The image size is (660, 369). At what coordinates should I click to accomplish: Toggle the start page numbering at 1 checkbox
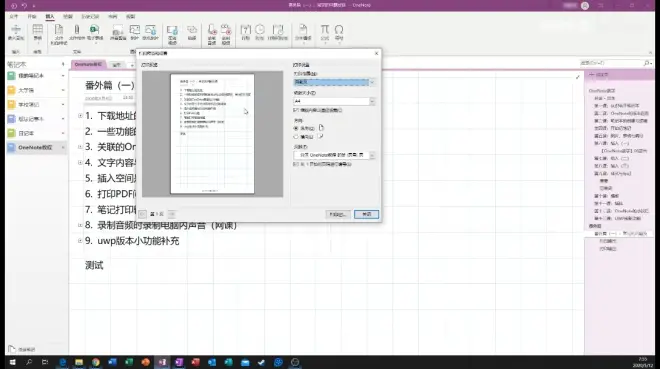(x=296, y=164)
